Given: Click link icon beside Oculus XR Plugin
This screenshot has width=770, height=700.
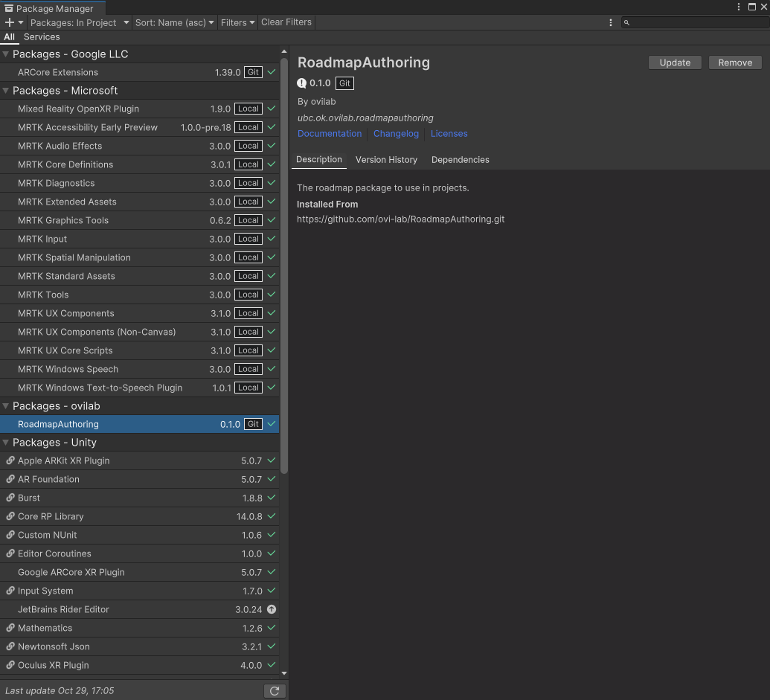Looking at the screenshot, I should point(10,665).
